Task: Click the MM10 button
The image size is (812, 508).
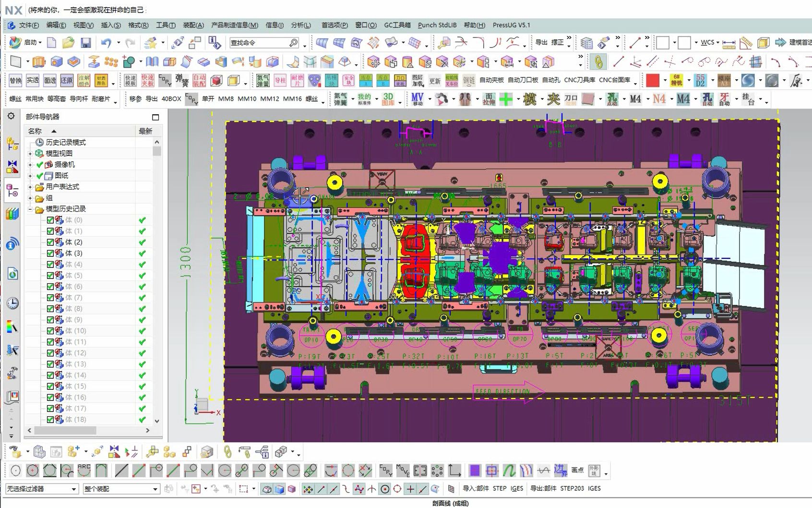Action: [247, 99]
